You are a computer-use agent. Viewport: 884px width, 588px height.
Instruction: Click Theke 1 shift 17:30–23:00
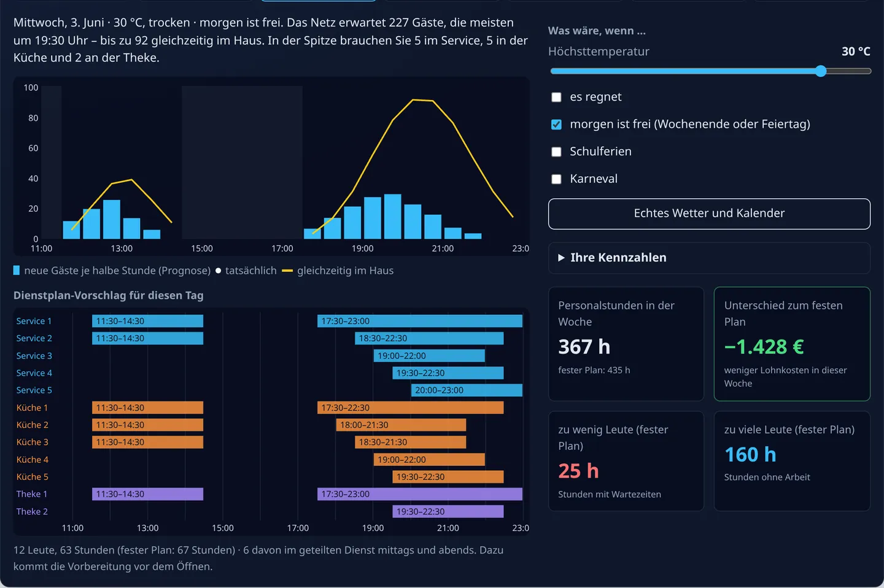(420, 494)
